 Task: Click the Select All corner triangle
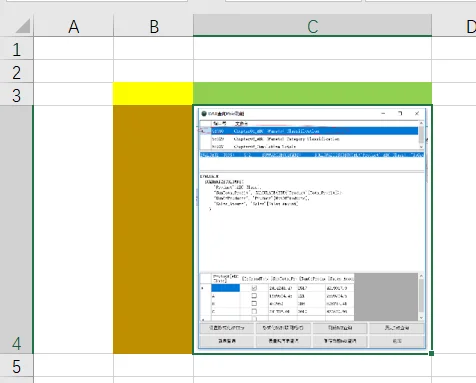click(x=23, y=26)
